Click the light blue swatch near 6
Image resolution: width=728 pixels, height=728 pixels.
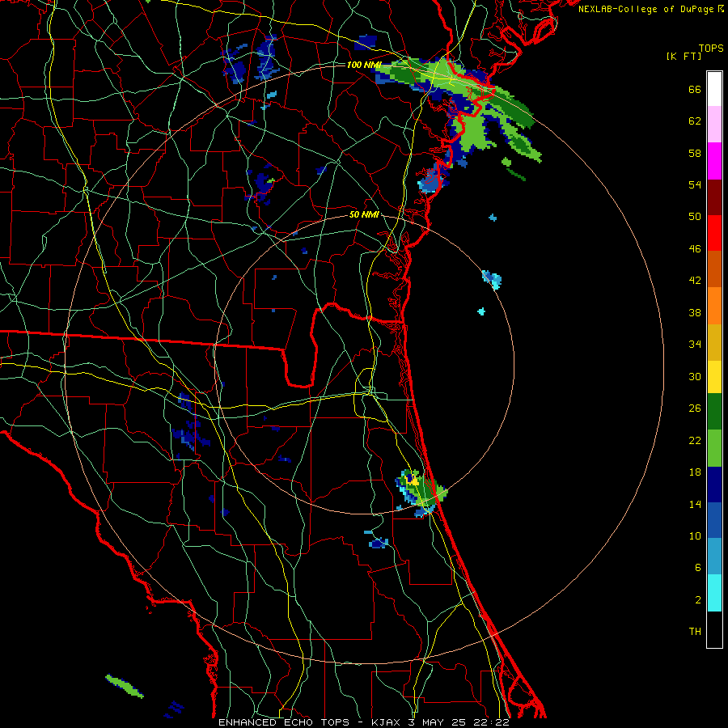coord(714,557)
